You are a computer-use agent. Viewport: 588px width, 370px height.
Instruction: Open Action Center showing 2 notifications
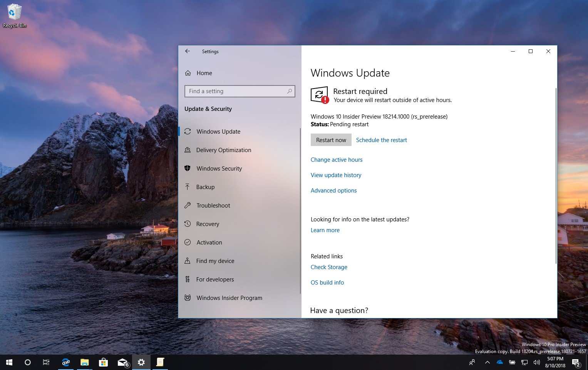[576, 362]
